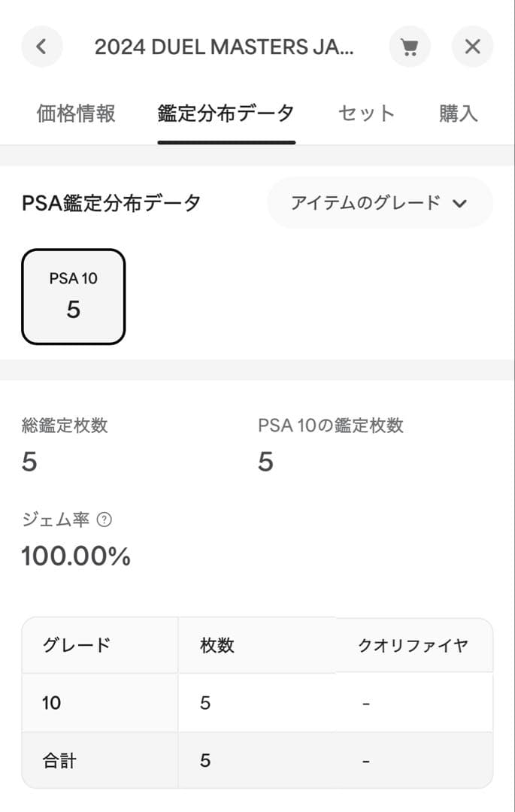Open the セット tab

(x=366, y=113)
